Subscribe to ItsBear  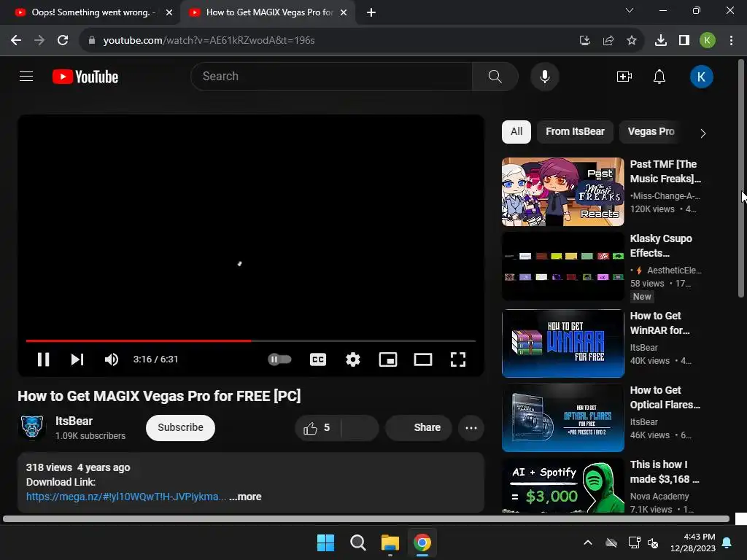[x=181, y=427]
